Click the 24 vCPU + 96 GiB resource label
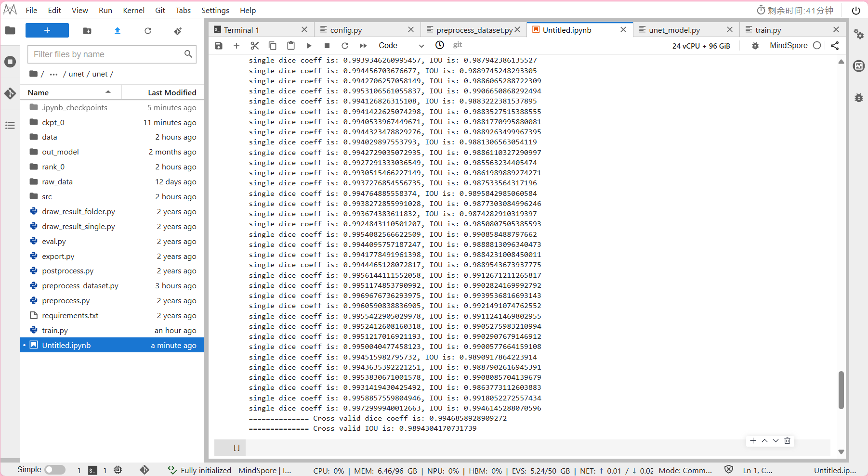Image resolution: width=868 pixels, height=476 pixels. point(701,46)
